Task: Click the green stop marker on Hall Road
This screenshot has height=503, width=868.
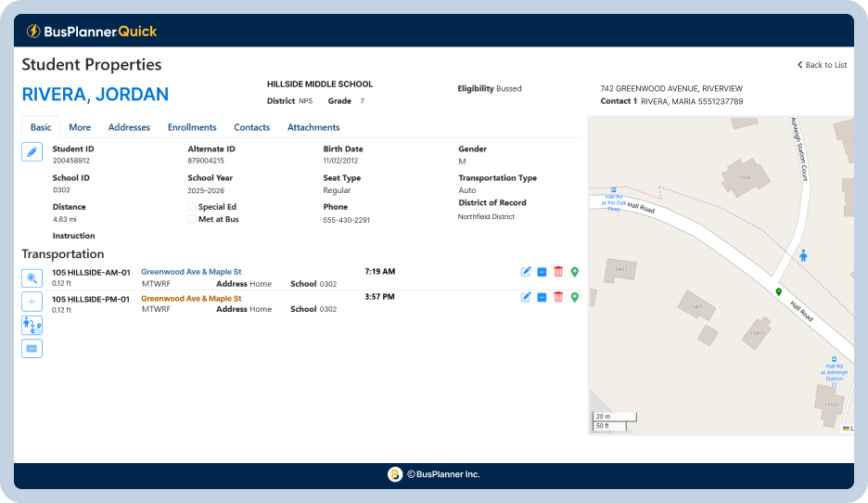Action: 779,291
